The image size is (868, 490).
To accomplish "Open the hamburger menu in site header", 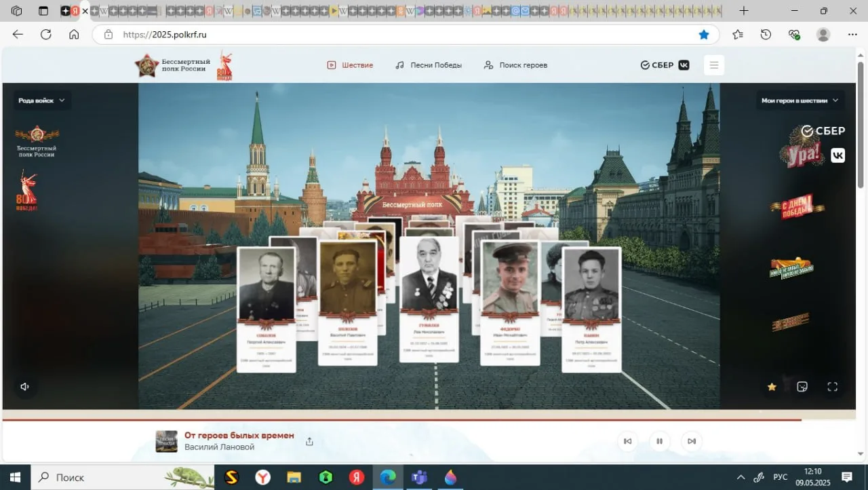I will click(713, 65).
